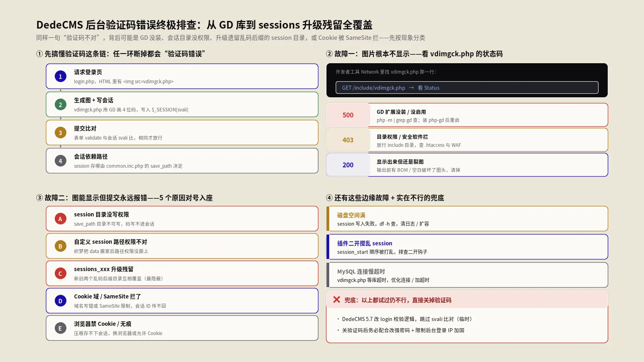
Task: Click the blue step 1 circle badge
Action: tap(60, 76)
